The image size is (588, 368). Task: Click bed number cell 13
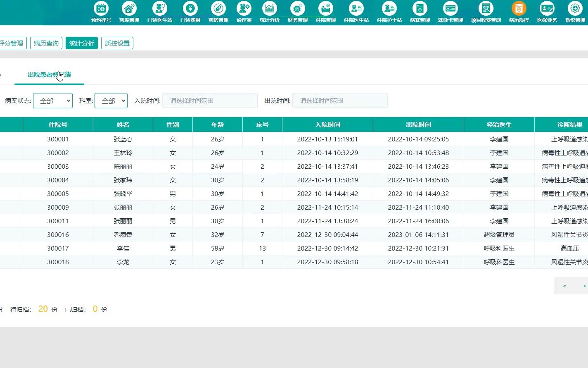click(262, 249)
